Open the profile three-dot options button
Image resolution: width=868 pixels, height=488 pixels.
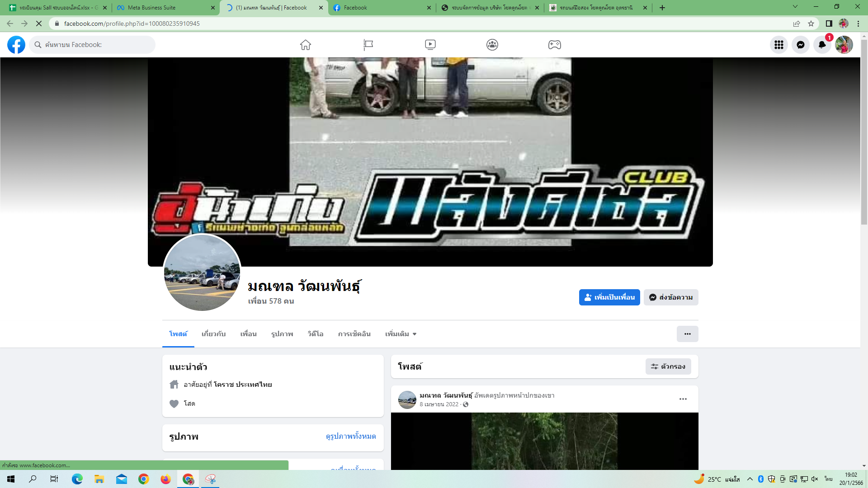click(x=687, y=334)
